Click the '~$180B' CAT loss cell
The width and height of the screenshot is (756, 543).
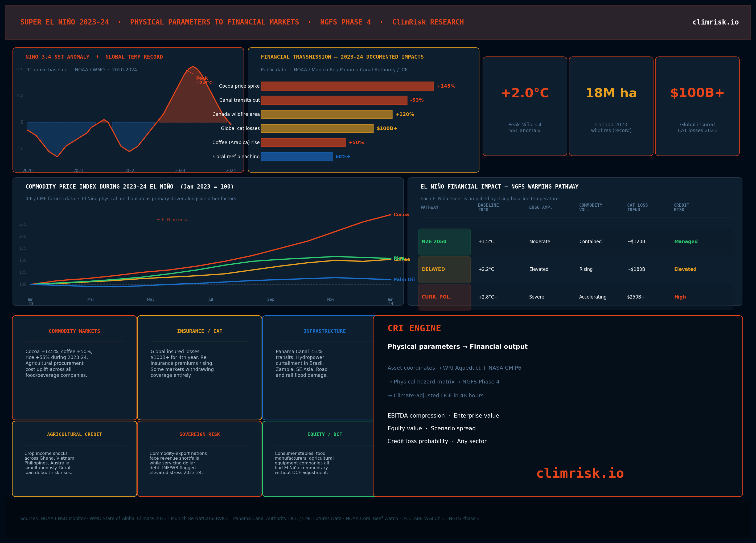coord(636,269)
